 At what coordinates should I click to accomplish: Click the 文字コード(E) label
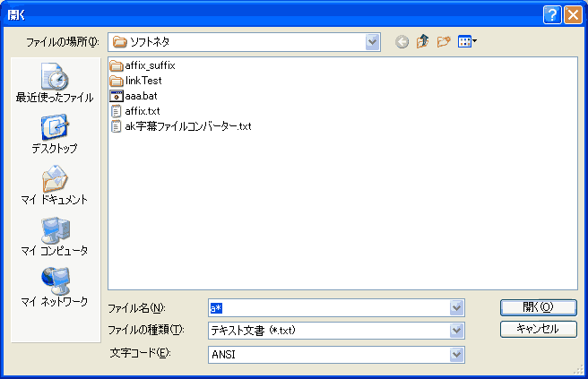pyautogui.click(x=140, y=353)
